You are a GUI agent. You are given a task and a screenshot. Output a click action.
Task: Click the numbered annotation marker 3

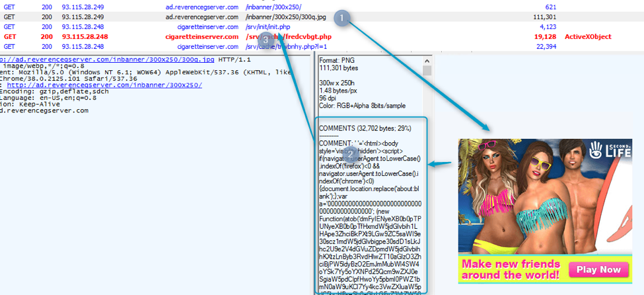(265, 39)
